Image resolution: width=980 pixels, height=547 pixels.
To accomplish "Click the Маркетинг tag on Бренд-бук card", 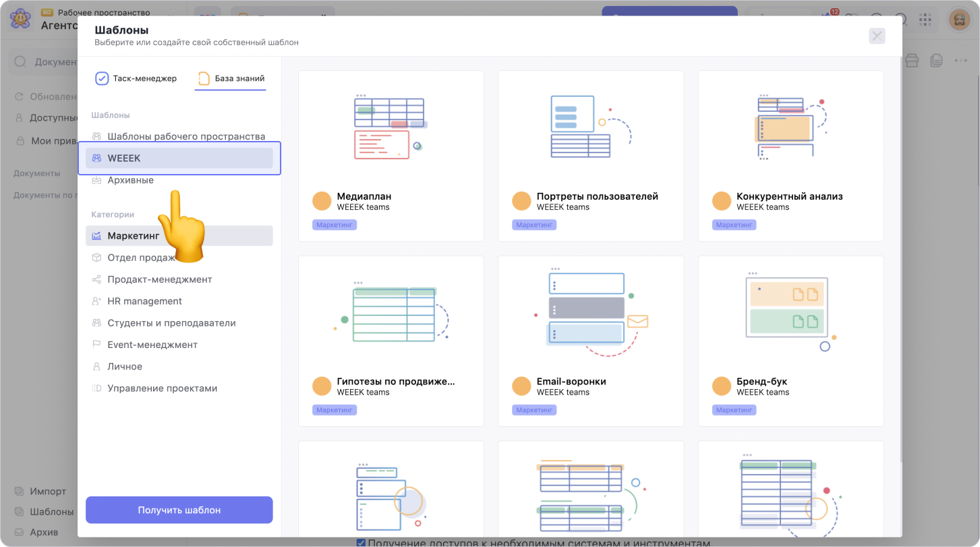I will pyautogui.click(x=734, y=409).
